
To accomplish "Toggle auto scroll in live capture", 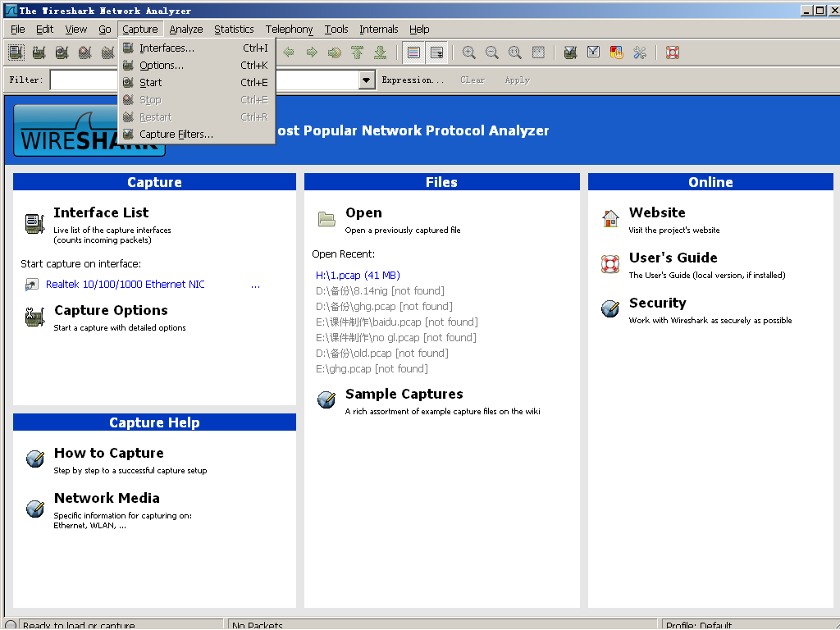I will pos(436,52).
